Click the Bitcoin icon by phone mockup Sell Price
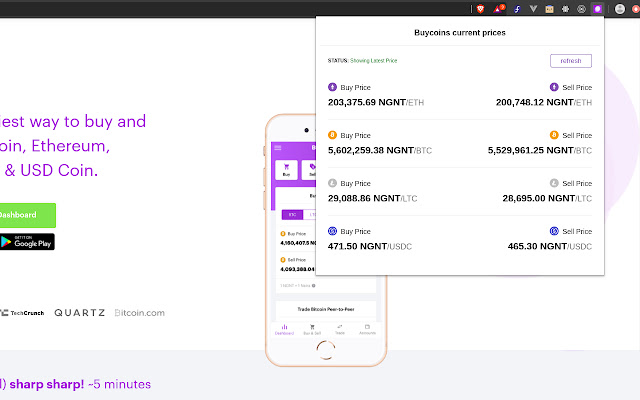Image resolution: width=640 pixels, height=400 pixels. tap(282, 260)
